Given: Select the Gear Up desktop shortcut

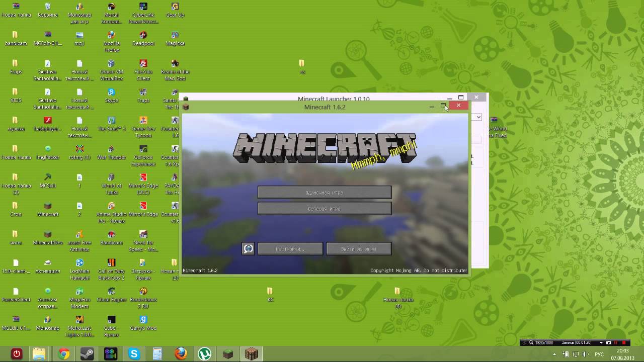Looking at the screenshot, I should [175, 11].
